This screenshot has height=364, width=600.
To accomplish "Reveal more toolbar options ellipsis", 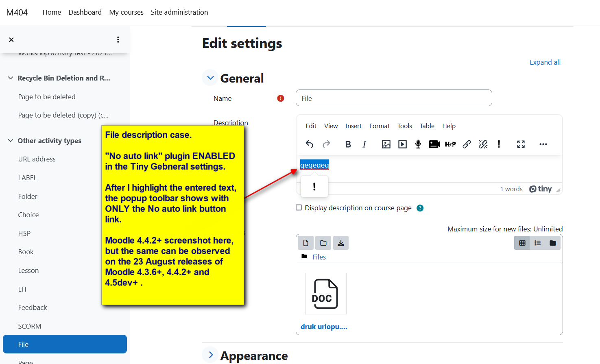I will pos(543,144).
